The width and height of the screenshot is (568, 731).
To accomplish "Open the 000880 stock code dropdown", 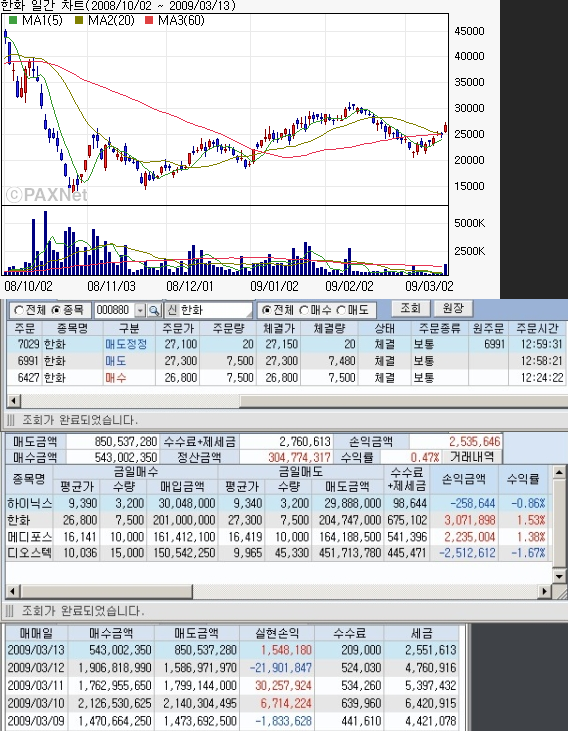I will pos(140,310).
